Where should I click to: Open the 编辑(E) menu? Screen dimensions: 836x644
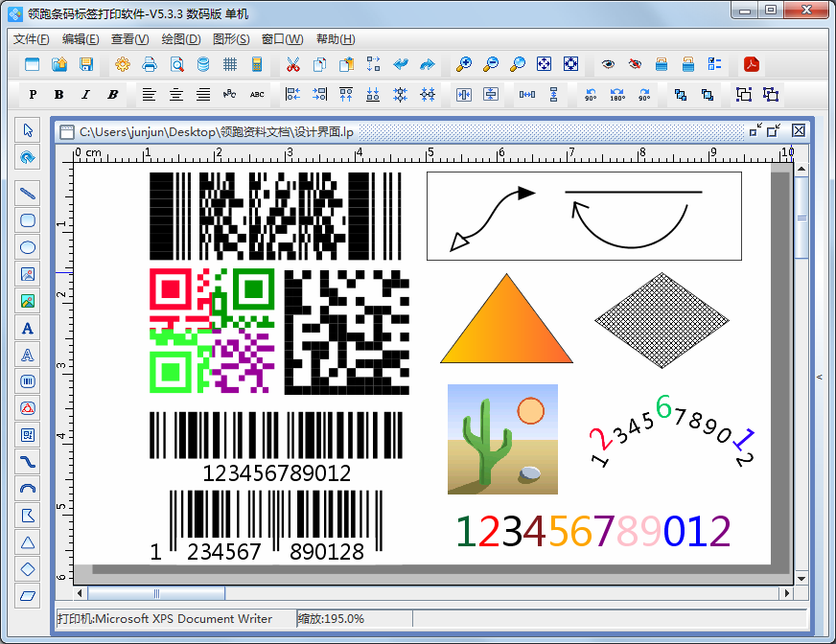click(x=81, y=39)
